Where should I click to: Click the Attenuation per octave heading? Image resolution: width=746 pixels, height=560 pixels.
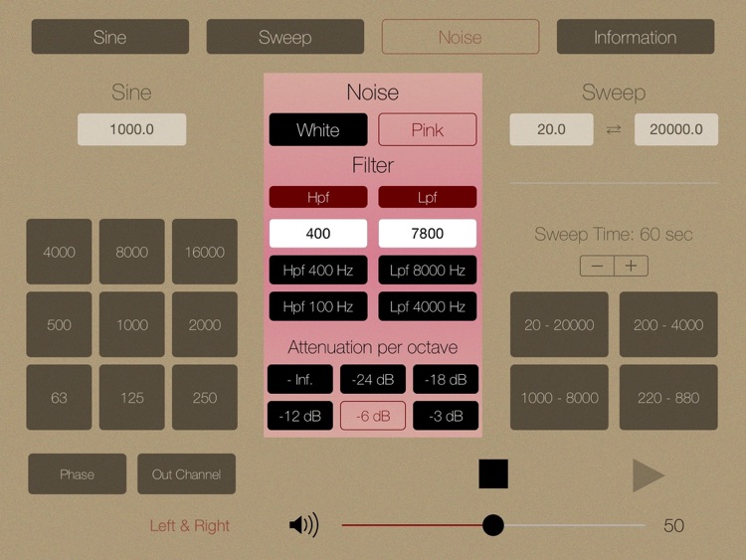click(373, 347)
